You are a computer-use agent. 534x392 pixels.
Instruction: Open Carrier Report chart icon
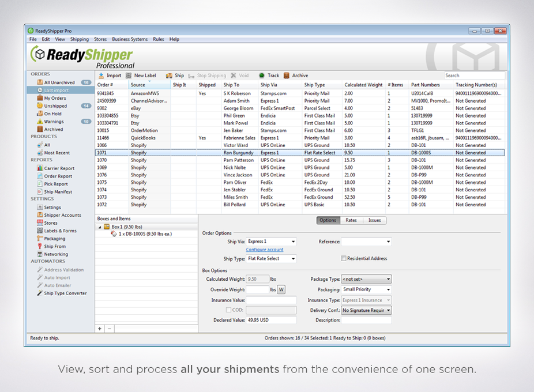pyautogui.click(x=40, y=168)
